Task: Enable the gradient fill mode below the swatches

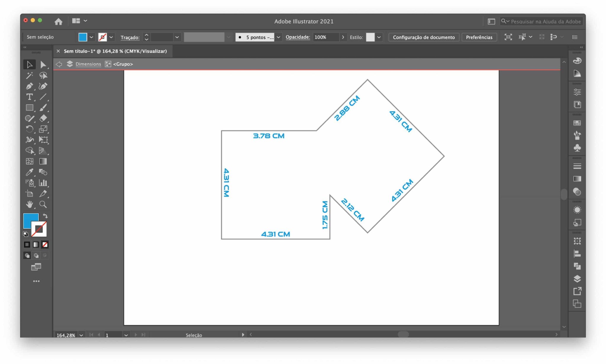Action: (x=36, y=244)
